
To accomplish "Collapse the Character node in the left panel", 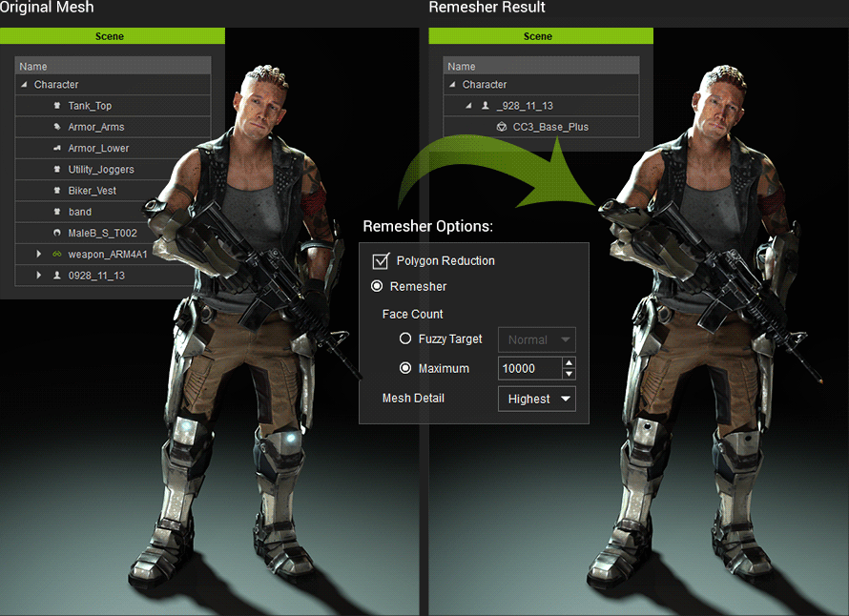I will coord(24,85).
